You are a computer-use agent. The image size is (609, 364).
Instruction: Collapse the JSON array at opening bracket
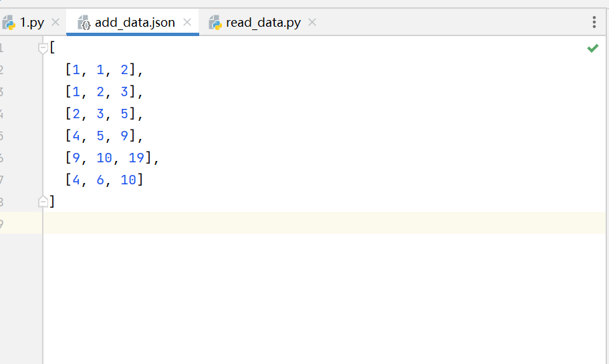43,48
